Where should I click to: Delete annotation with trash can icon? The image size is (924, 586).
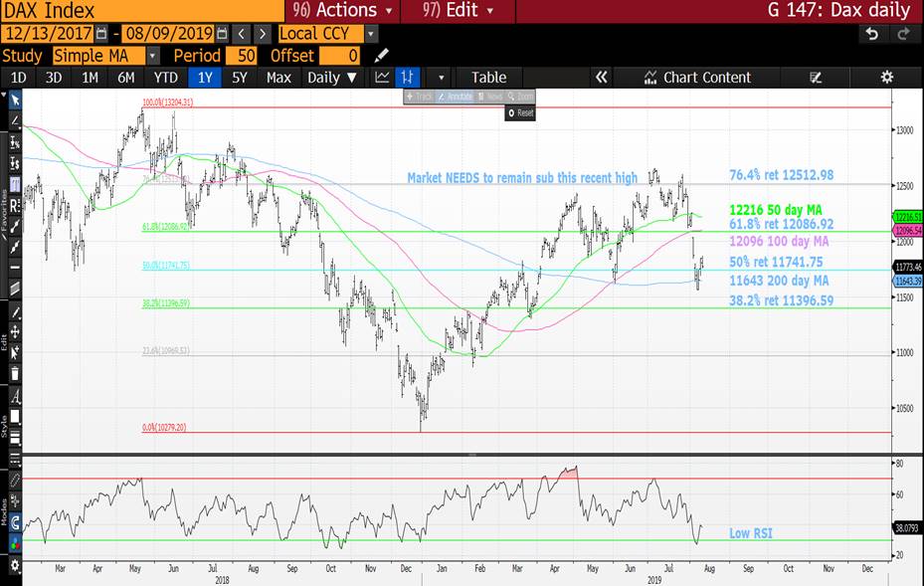[x=15, y=374]
